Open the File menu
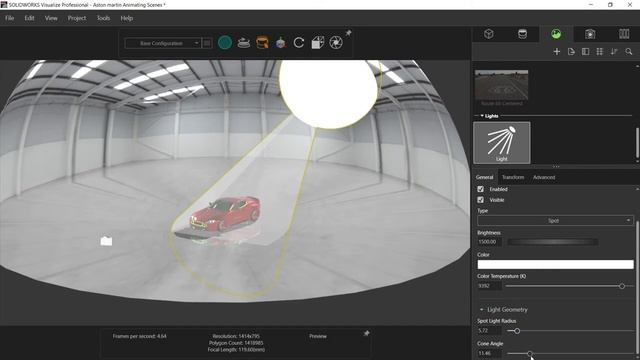 (9, 18)
